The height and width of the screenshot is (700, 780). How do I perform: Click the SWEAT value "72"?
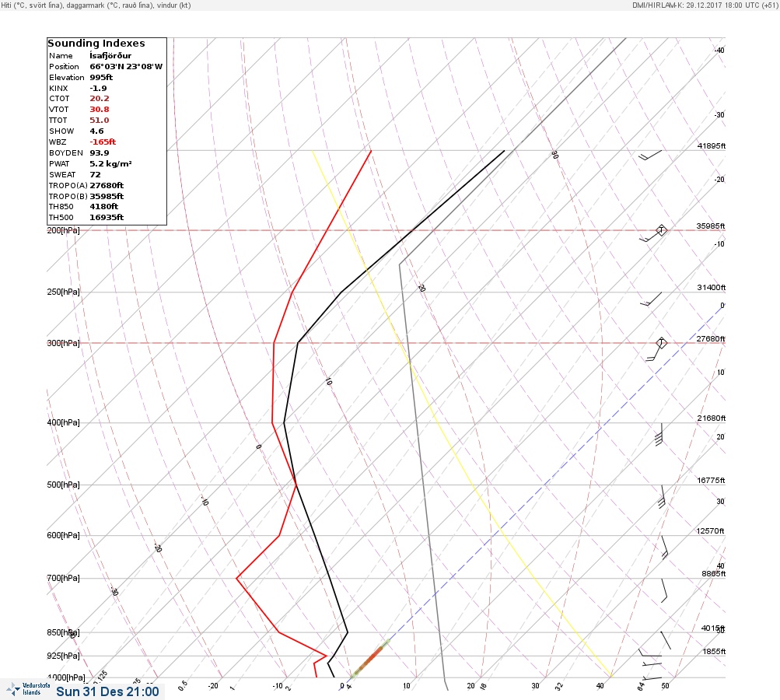click(95, 175)
